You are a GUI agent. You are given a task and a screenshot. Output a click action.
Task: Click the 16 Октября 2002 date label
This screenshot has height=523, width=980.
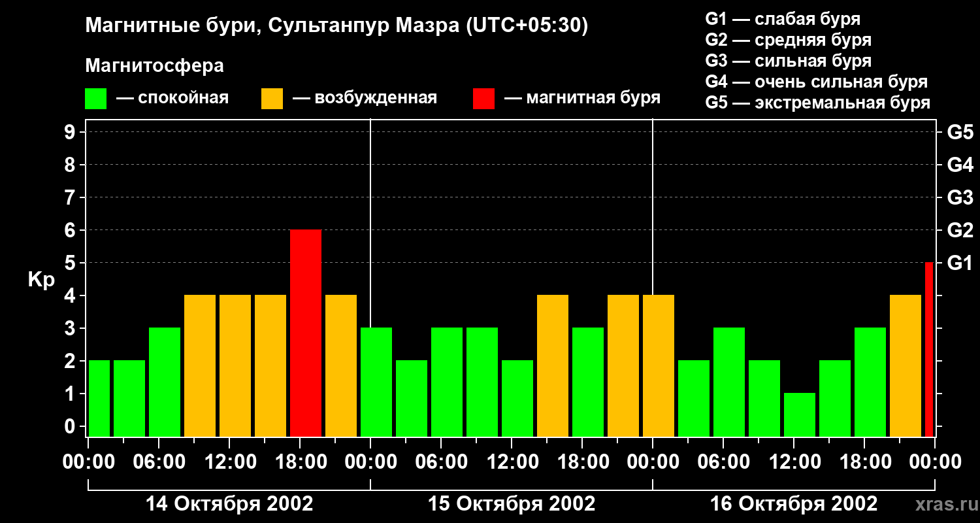pyautogui.click(x=794, y=504)
